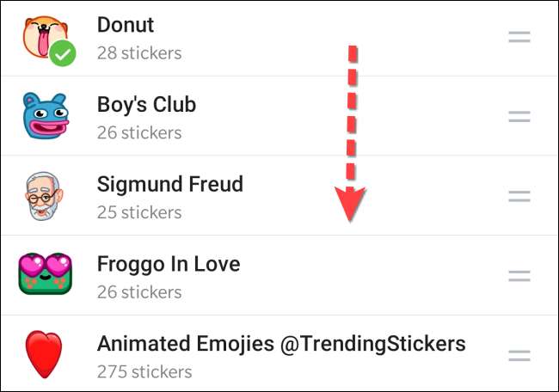Click the "25 stickers" count under Sigmund Freud
Viewport: 559px width, 392px height.
tap(138, 212)
